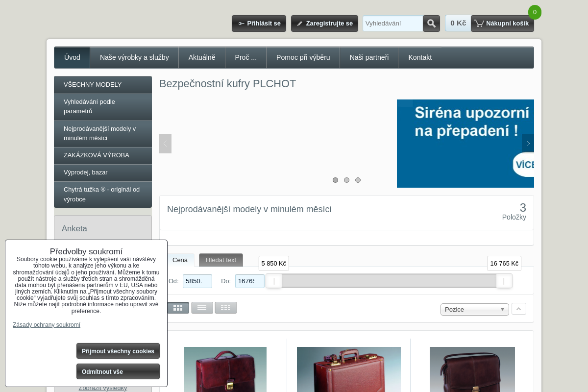
Task: Toggle the sort direction arrow
Action: pos(519,309)
